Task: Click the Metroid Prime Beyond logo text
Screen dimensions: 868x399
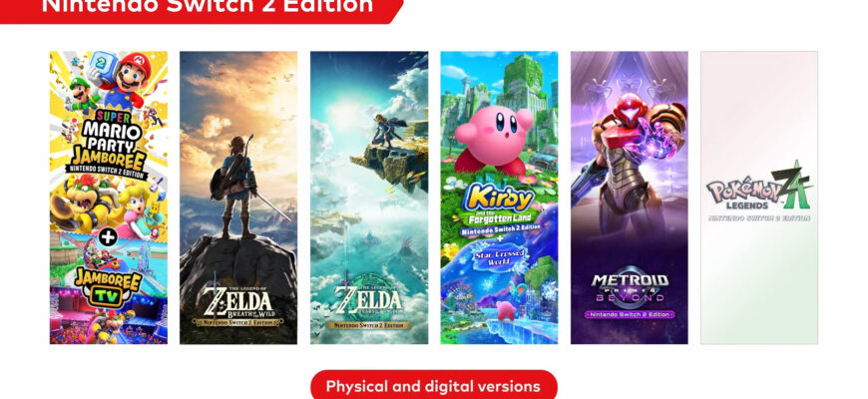Action: point(630,287)
